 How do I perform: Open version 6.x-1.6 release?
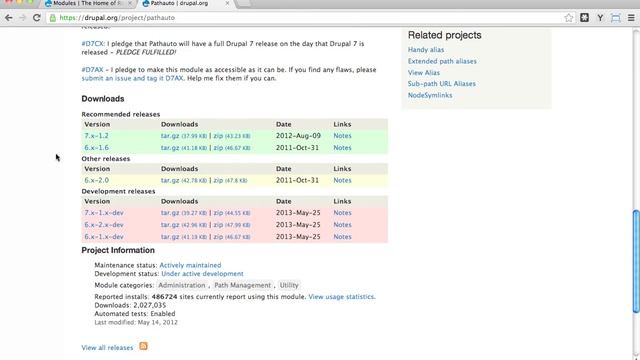click(96, 148)
